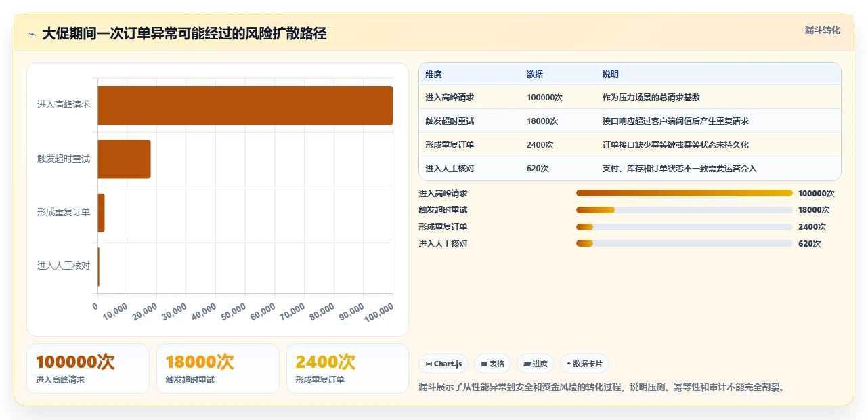Click the 100,000 x-axis tick label
868x420 pixels.
point(379,314)
